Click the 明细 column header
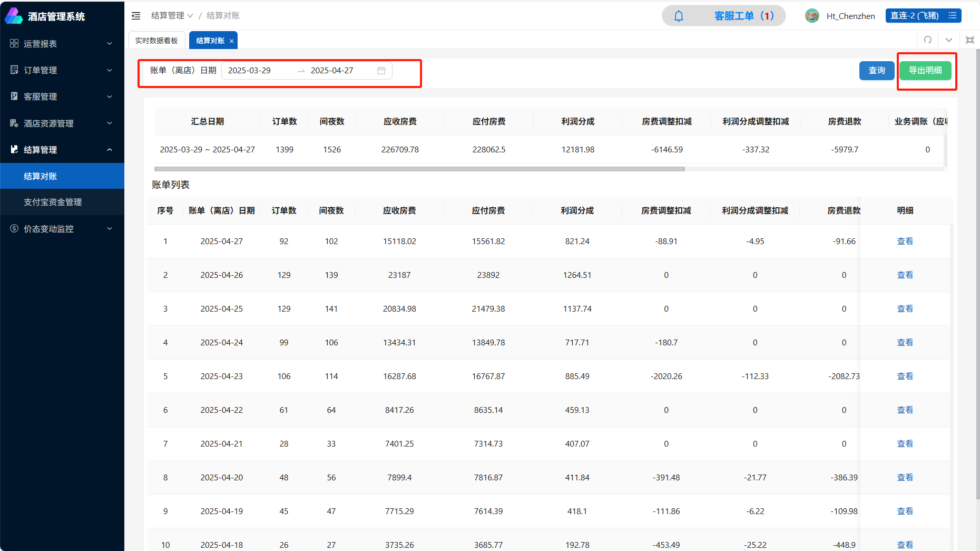 pos(905,211)
